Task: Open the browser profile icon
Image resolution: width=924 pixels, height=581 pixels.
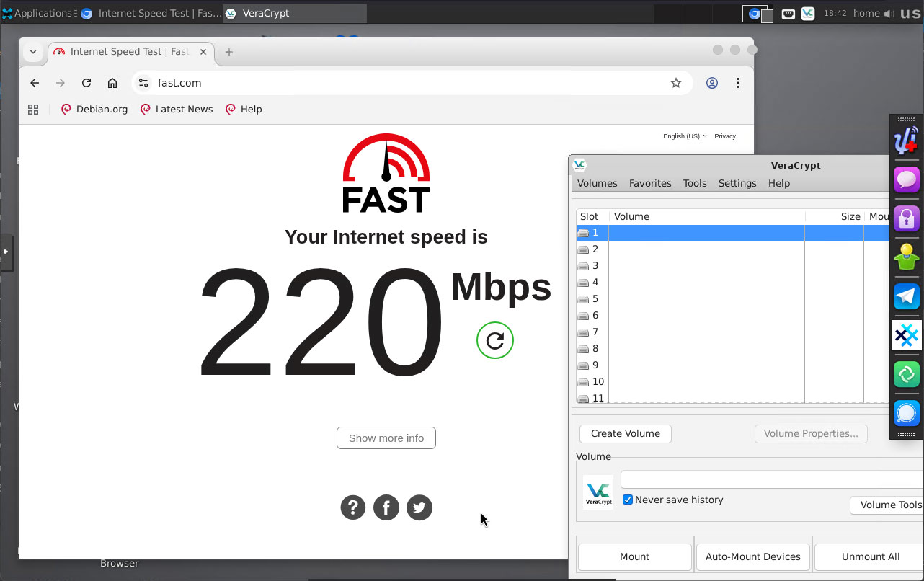Action: click(x=712, y=83)
